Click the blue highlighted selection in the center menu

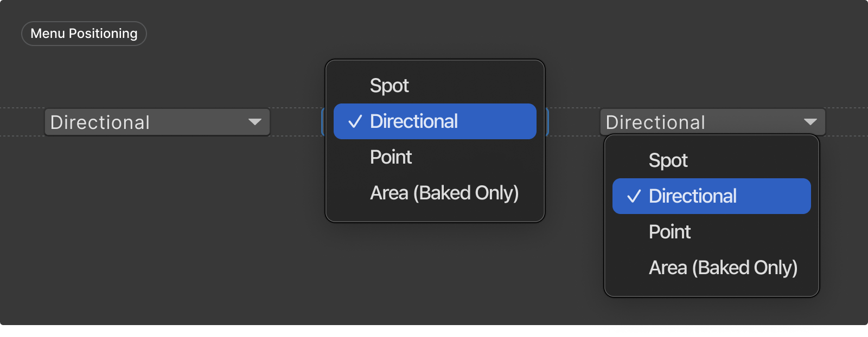click(x=434, y=121)
